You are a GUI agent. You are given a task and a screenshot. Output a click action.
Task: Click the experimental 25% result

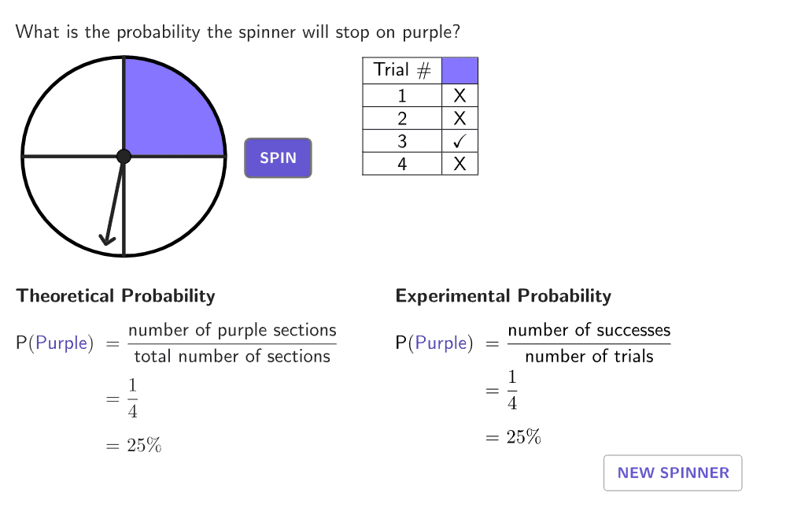pyautogui.click(x=523, y=437)
